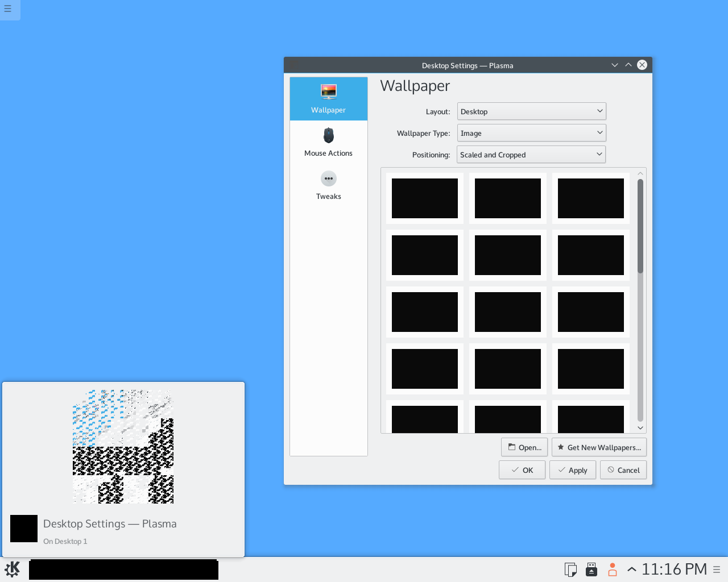The height and width of the screenshot is (582, 728).
Task: Select the middle wallpaper thumbnail in fourth row
Action: click(508, 369)
